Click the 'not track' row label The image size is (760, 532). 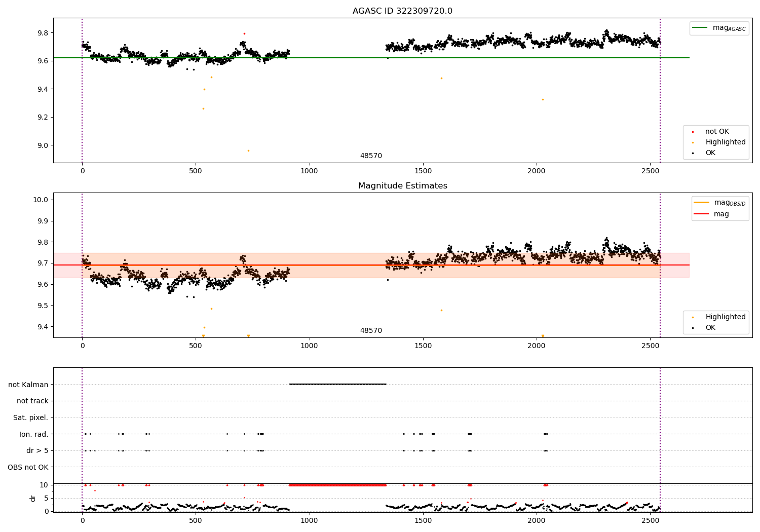point(32,401)
